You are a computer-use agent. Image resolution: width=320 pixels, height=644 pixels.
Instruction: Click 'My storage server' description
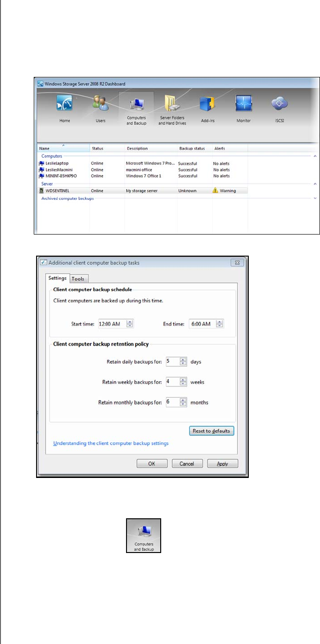click(x=142, y=191)
